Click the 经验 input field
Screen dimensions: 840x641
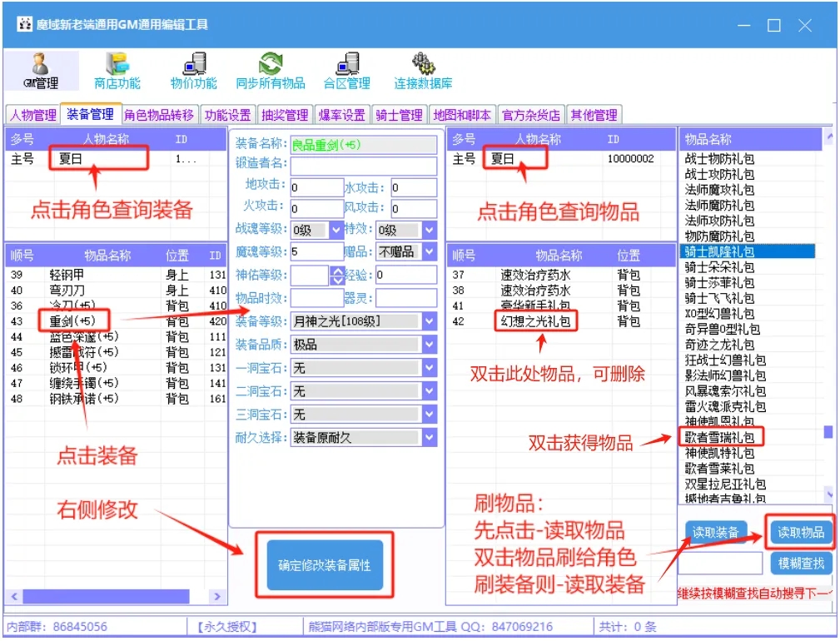pyautogui.click(x=406, y=276)
